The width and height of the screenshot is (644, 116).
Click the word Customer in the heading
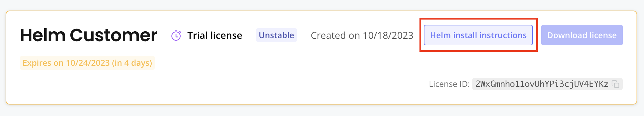pyautogui.click(x=113, y=35)
